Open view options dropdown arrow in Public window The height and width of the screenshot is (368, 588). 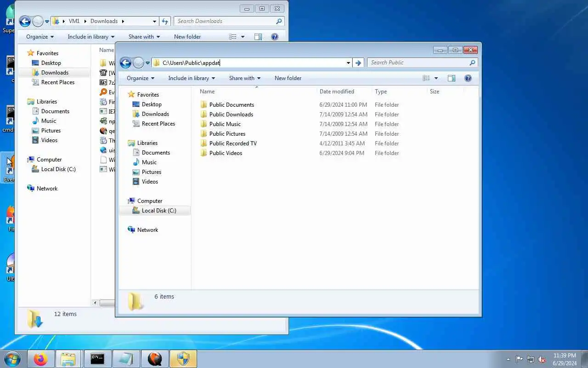click(x=436, y=78)
